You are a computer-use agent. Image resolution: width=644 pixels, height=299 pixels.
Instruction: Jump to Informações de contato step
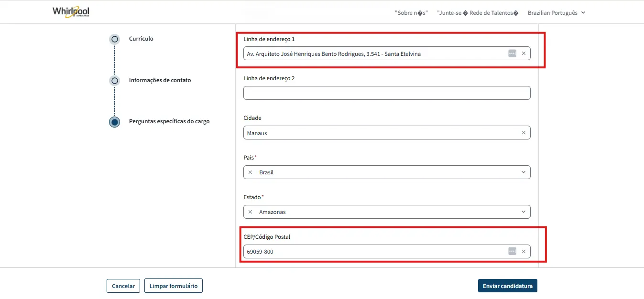115,81
